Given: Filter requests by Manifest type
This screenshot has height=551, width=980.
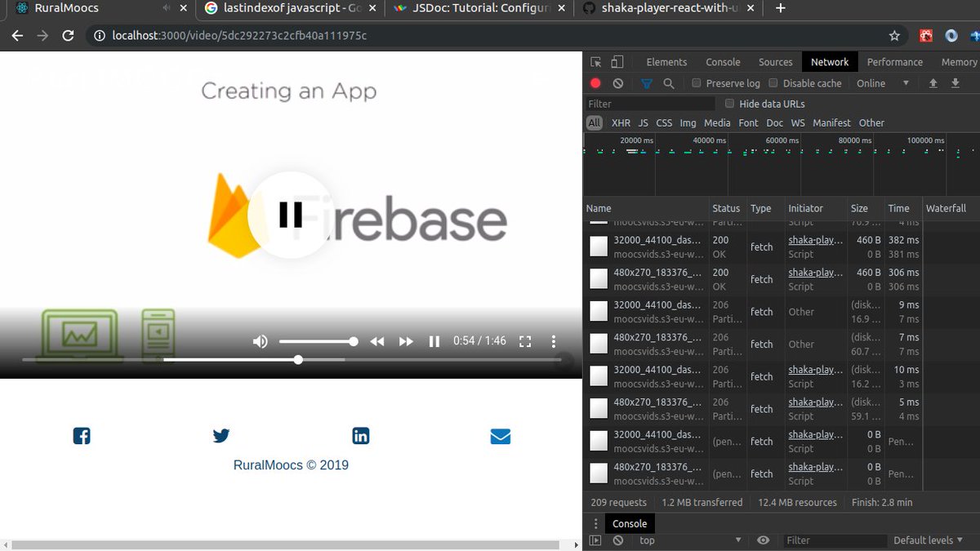Looking at the screenshot, I should tap(831, 122).
